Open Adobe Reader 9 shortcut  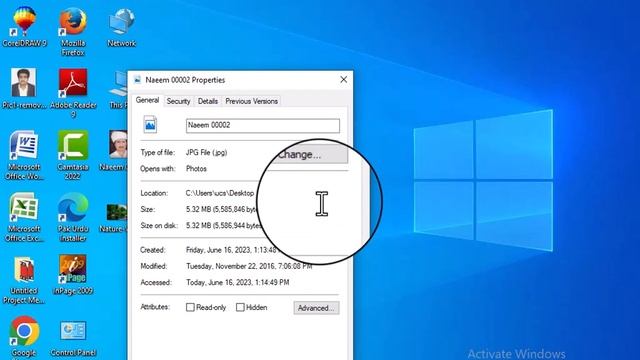point(73,92)
